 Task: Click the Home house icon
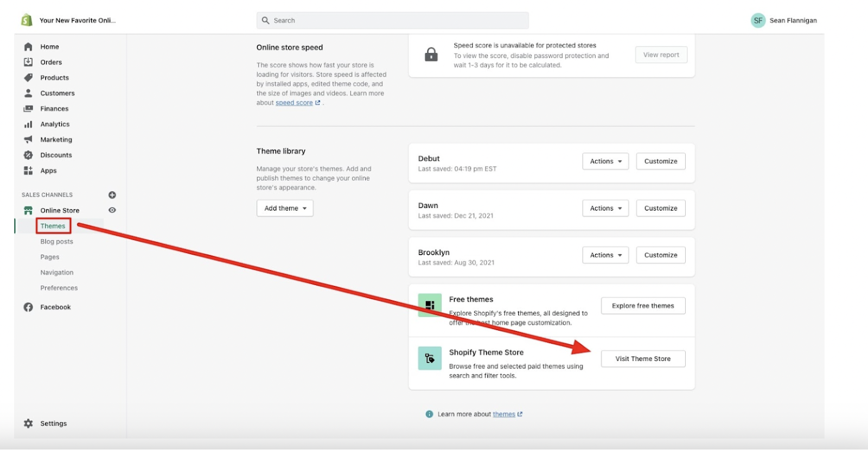click(28, 47)
